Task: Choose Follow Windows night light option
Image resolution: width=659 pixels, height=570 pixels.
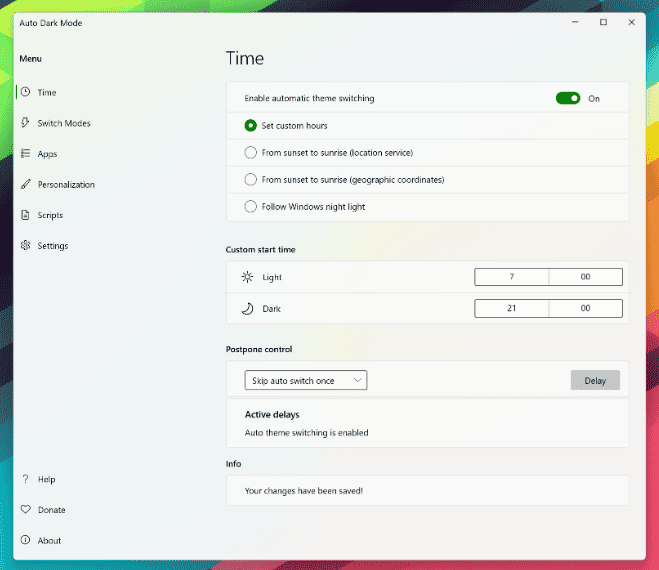Action: (251, 207)
